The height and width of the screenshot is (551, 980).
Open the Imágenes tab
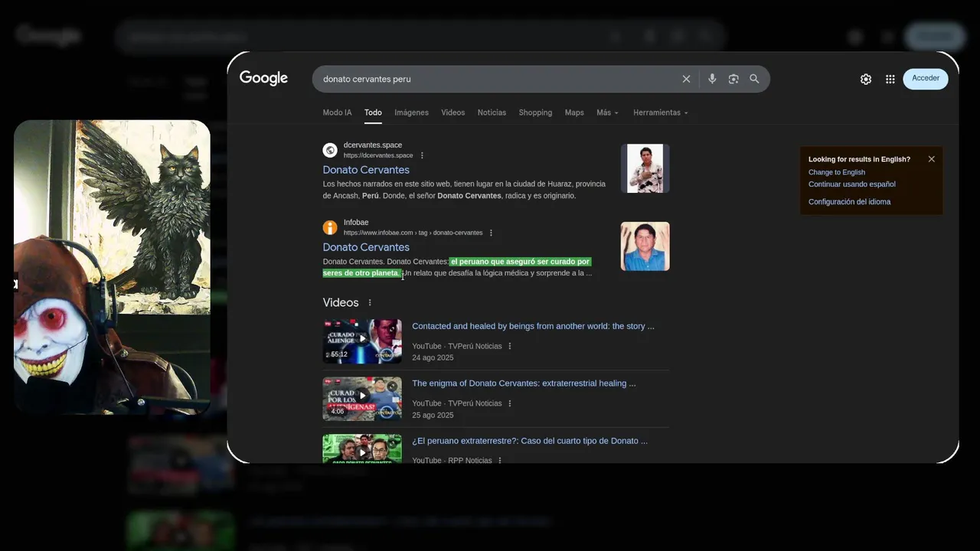click(x=411, y=112)
